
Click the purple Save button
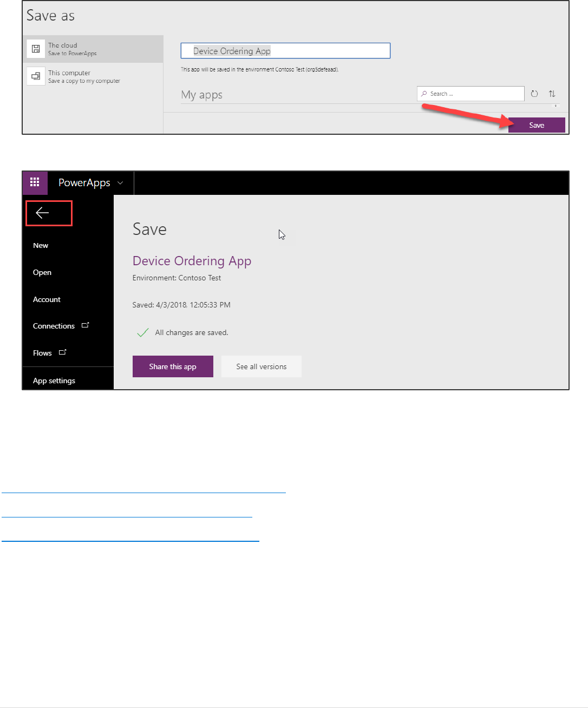click(x=537, y=125)
